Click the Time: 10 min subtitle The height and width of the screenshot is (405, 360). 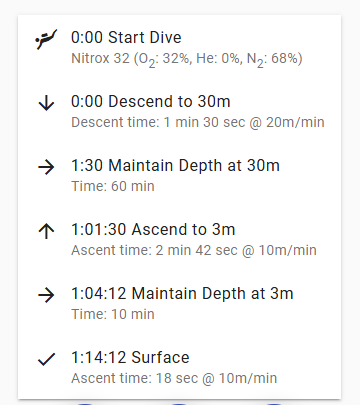click(x=113, y=314)
